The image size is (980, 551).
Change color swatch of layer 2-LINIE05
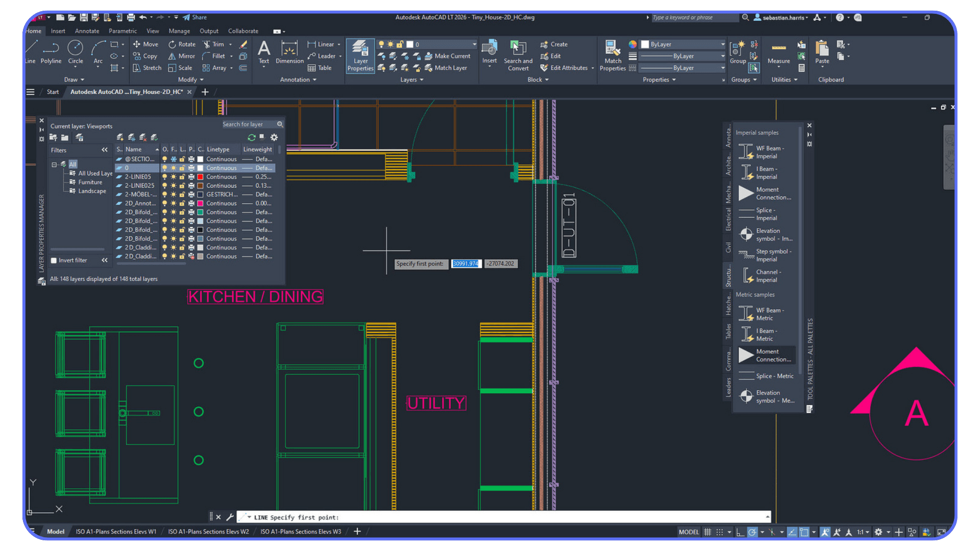(200, 177)
